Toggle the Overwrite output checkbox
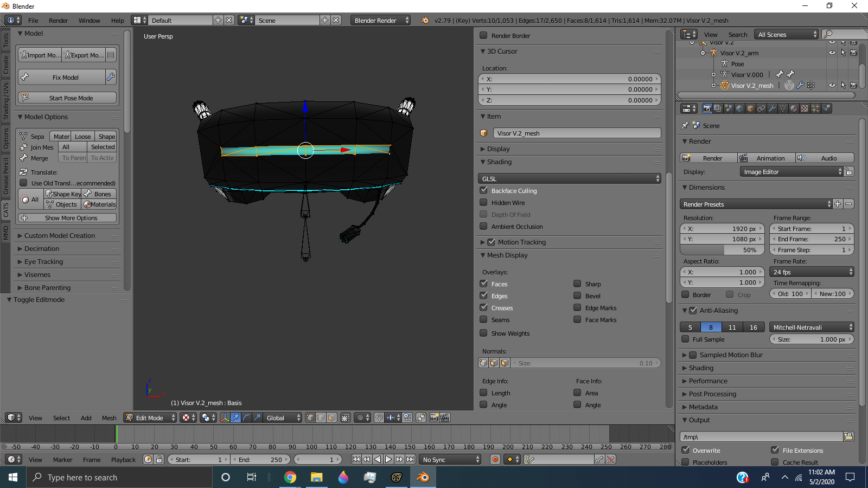This screenshot has width=868, height=488. tap(686, 450)
